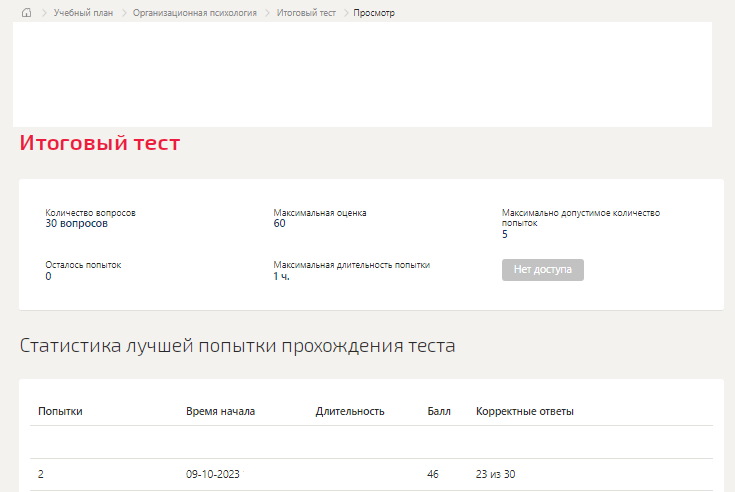Go to the home page icon

click(27, 13)
